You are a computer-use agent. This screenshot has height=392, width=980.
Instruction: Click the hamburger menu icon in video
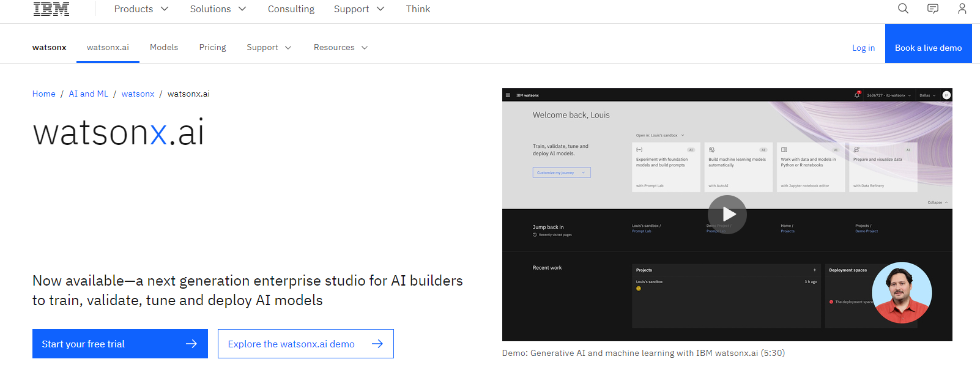pyautogui.click(x=508, y=95)
